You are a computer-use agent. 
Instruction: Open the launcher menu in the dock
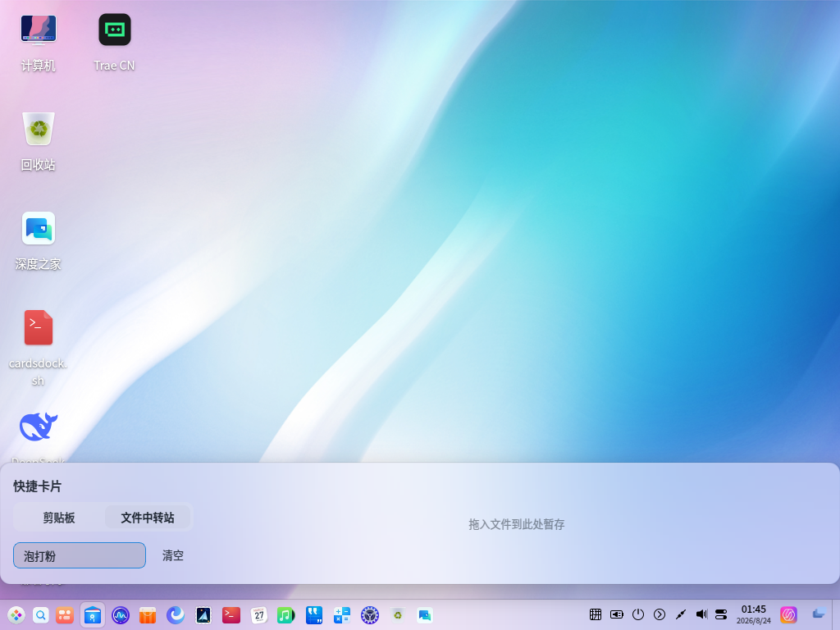16,615
